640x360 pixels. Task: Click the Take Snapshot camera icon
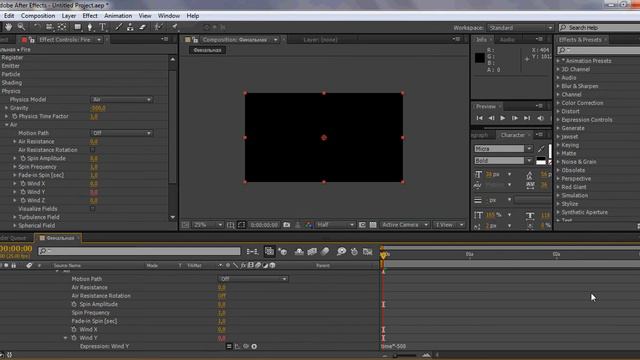click(x=287, y=225)
